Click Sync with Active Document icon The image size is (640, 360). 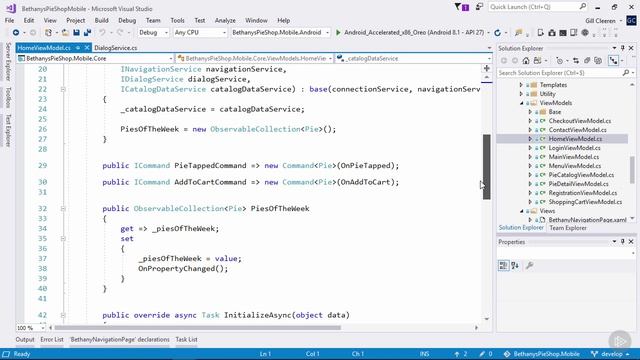tap(576, 61)
